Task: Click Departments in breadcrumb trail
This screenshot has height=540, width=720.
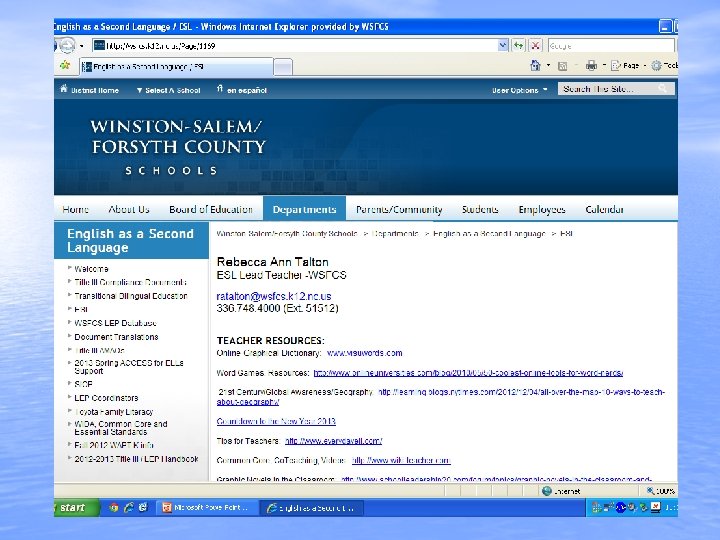Action: coord(395,233)
